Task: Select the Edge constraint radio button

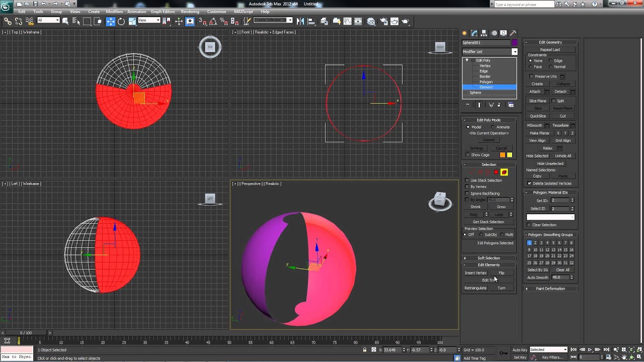Action: click(550, 61)
